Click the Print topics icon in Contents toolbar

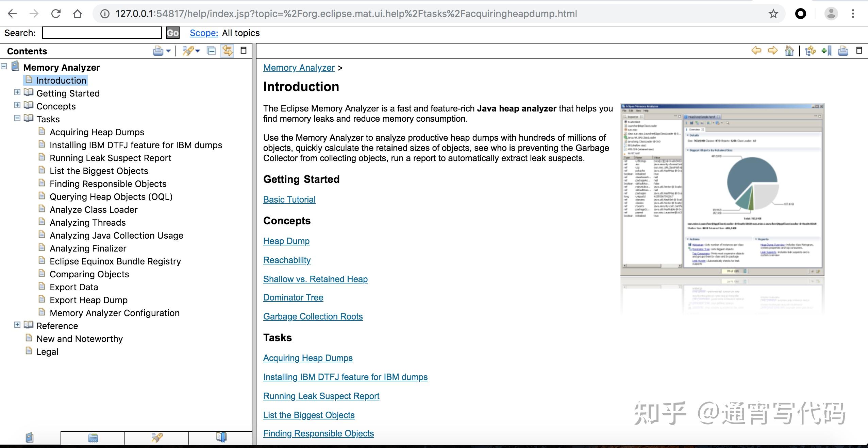[x=158, y=51]
